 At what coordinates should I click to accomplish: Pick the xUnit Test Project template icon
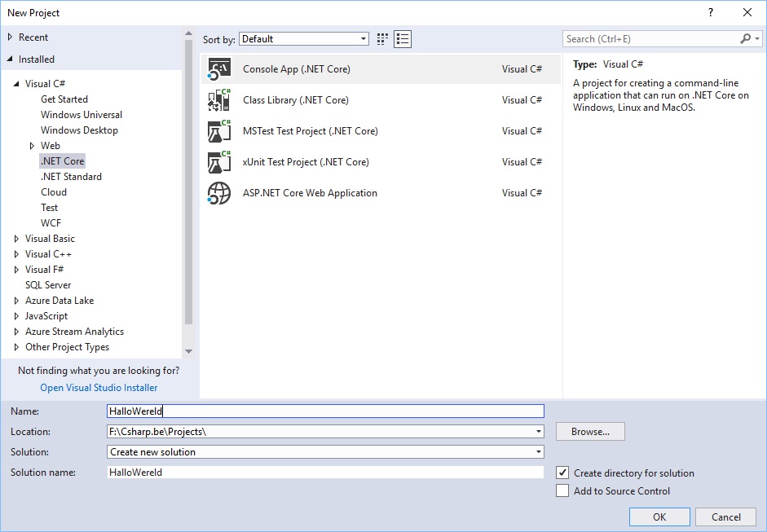218,162
